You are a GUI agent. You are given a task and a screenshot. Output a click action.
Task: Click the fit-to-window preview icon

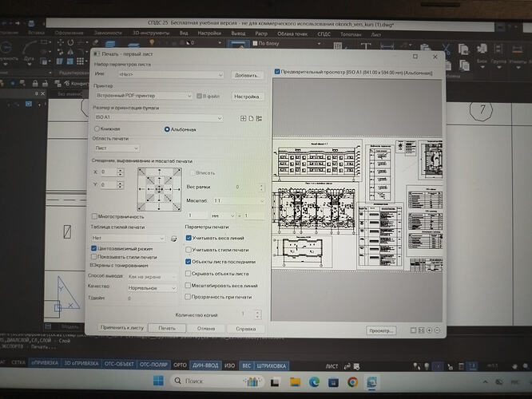pyautogui.click(x=421, y=330)
